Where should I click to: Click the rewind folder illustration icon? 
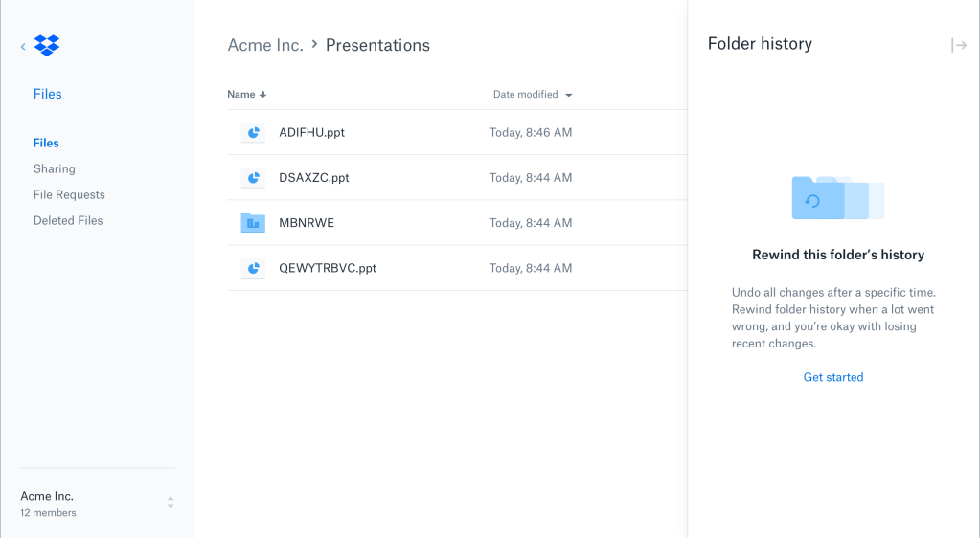[836, 198]
